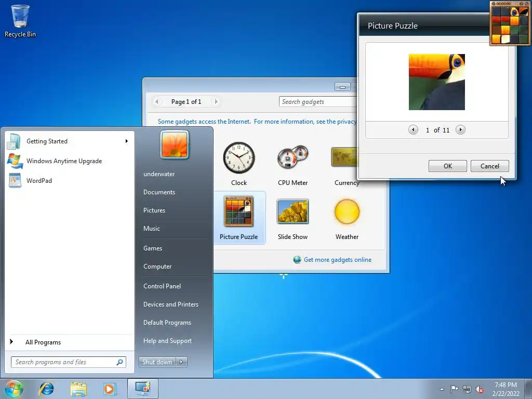
Task: Click the "1 of 11" picture counter
Action: pos(437,130)
